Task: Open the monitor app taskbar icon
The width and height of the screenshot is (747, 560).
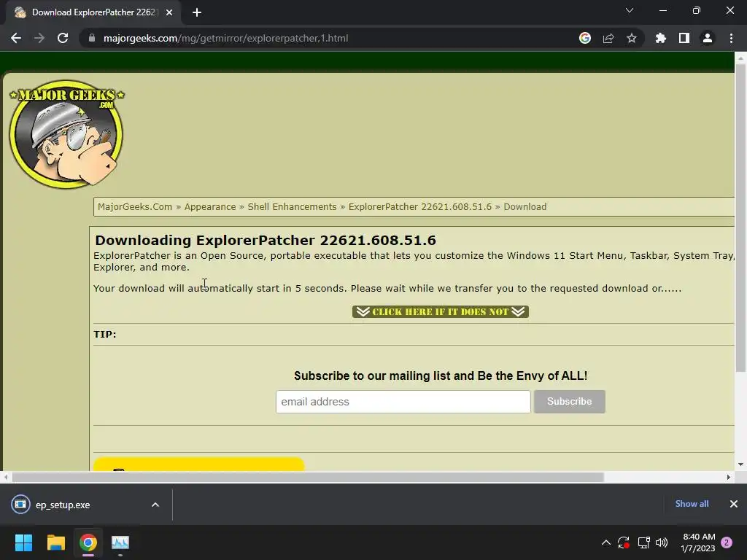Action: click(x=120, y=542)
